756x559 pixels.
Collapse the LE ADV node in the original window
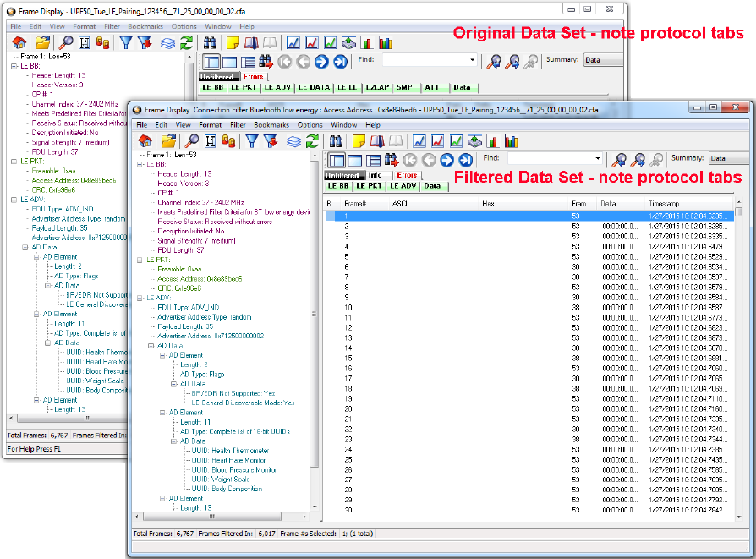coord(14,200)
